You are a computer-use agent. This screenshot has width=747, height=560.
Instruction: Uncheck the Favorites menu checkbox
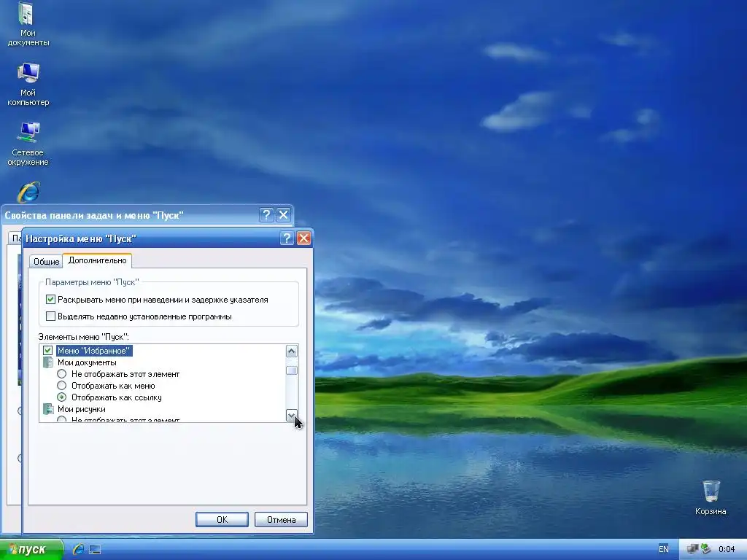point(47,351)
